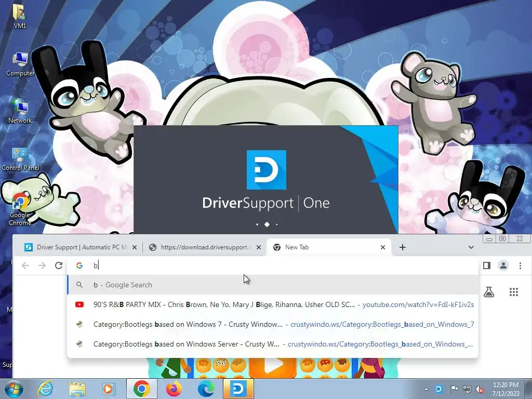Open Bootlegs based on Windows 7 suggestion
Image resolution: width=532 pixels, height=399 pixels.
pos(272,324)
